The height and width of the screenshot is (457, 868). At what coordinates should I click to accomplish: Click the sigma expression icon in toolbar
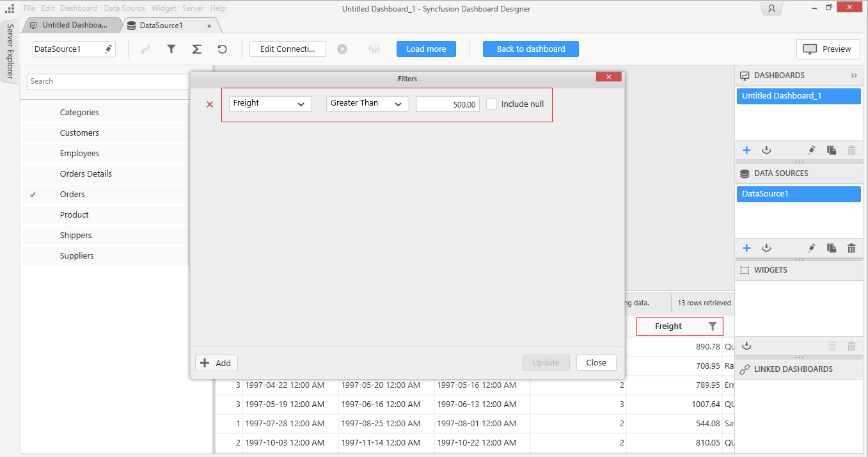(197, 49)
